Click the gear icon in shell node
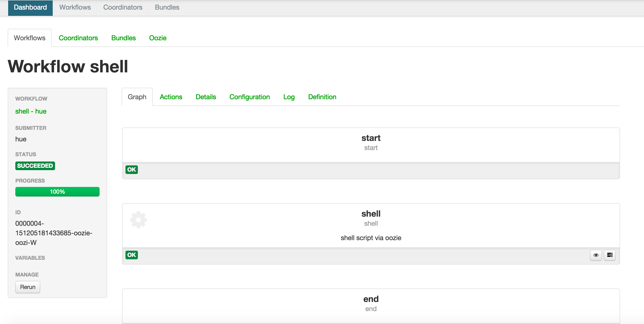Image resolution: width=644 pixels, height=324 pixels. (x=138, y=220)
